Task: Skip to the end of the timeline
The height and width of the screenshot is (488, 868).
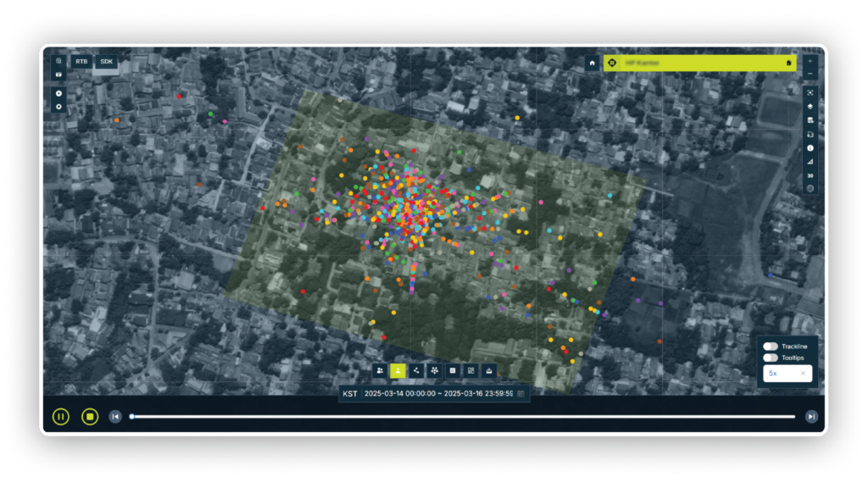Action: pyautogui.click(x=811, y=416)
